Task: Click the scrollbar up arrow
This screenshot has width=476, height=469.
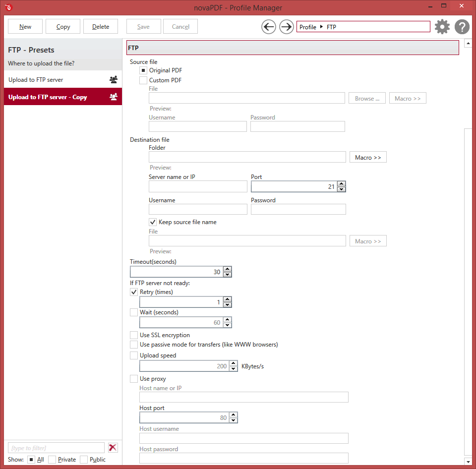Action: click(x=468, y=44)
